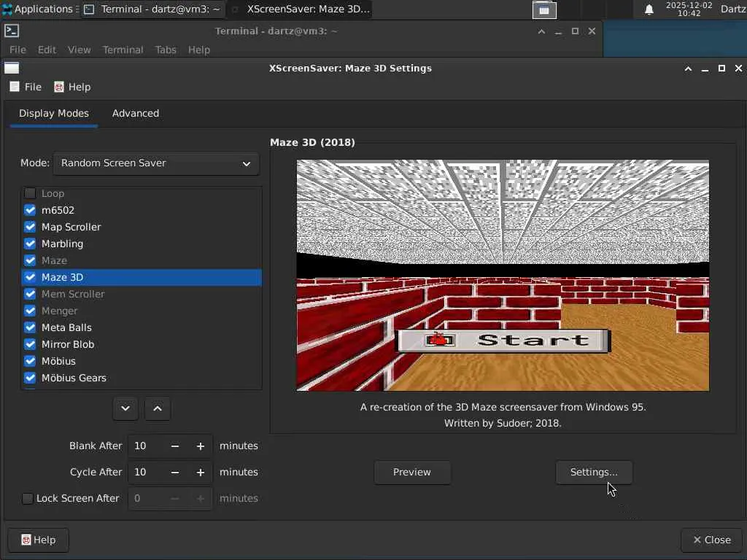Image resolution: width=747 pixels, height=560 pixels.
Task: Click the Close button at bottom right
Action: 712,540
